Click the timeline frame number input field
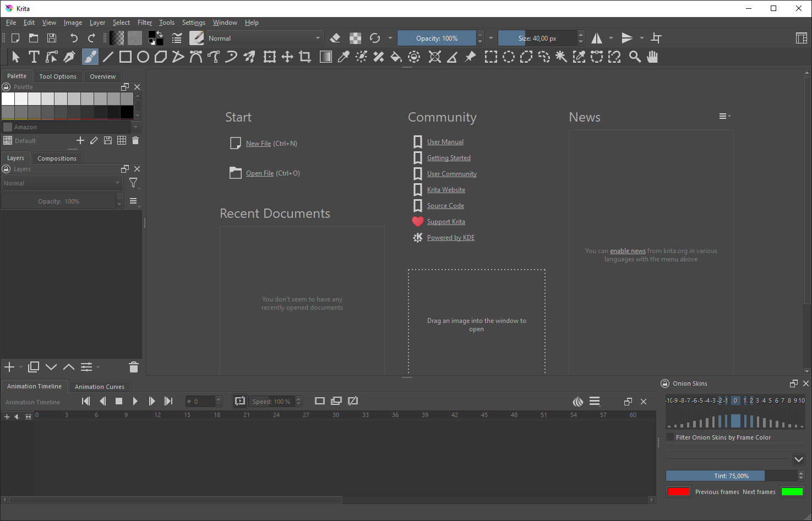 click(x=200, y=402)
